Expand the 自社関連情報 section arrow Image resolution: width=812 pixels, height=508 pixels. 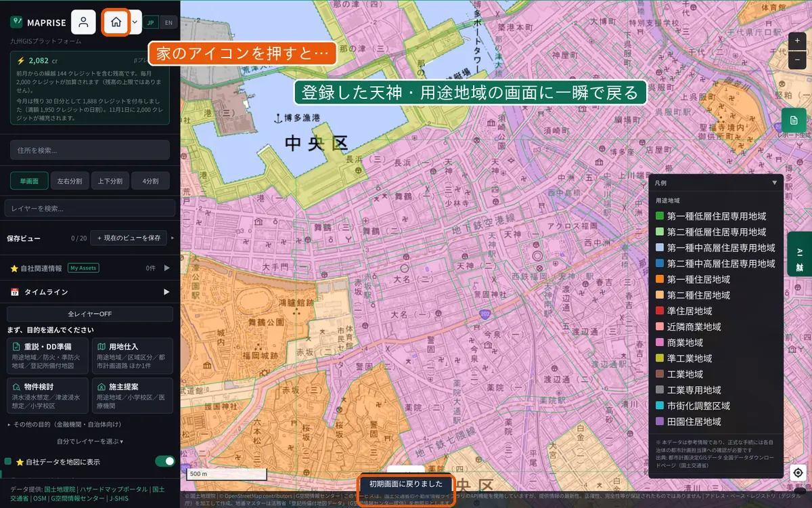pos(166,268)
